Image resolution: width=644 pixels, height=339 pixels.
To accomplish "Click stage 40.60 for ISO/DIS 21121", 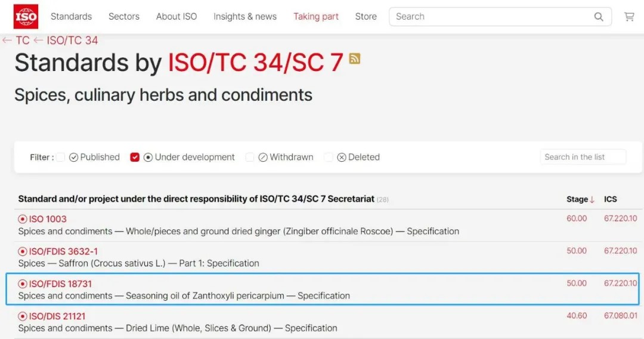I will pyautogui.click(x=577, y=316).
